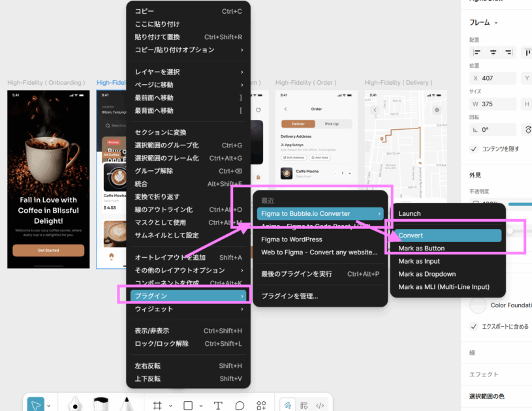The image size is (532, 411).
Task: Expand ページに移動 submenu
Action: click(188, 85)
